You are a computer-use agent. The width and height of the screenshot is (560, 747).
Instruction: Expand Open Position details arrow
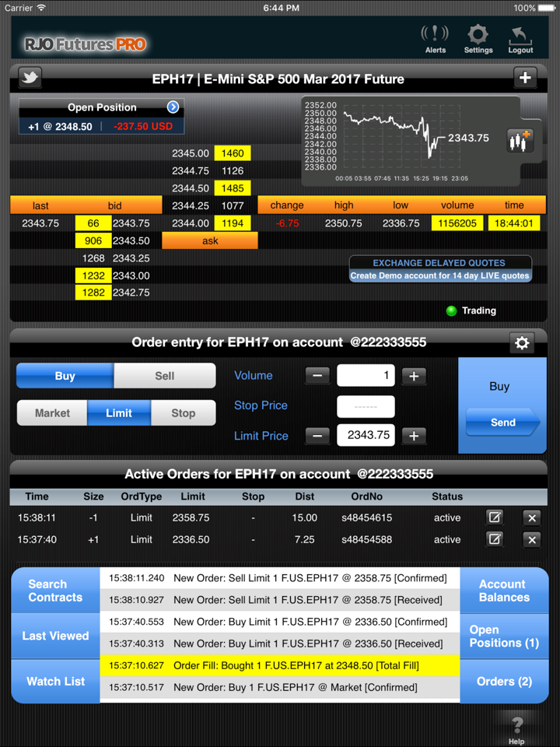[x=173, y=107]
